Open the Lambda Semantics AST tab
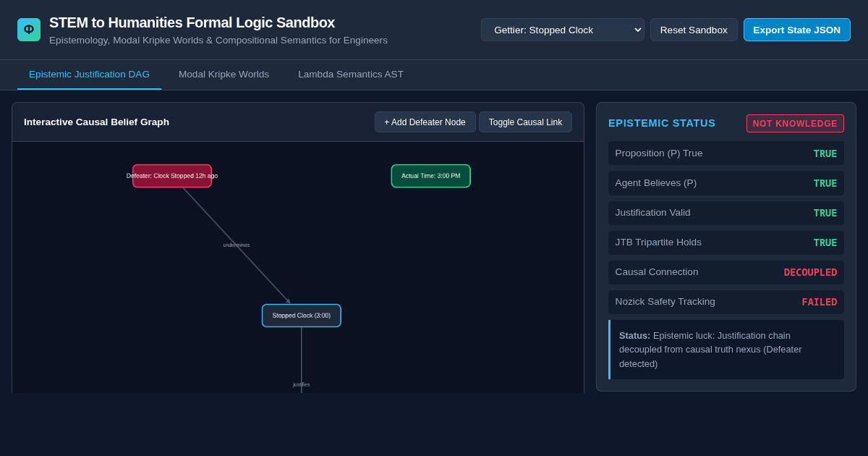The image size is (868, 456). (351, 75)
